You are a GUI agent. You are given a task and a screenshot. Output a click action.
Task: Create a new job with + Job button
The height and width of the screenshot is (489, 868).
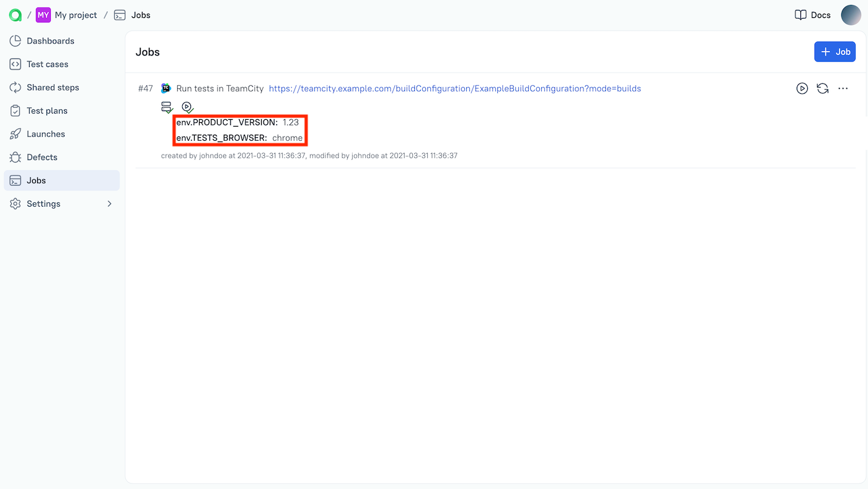click(835, 52)
